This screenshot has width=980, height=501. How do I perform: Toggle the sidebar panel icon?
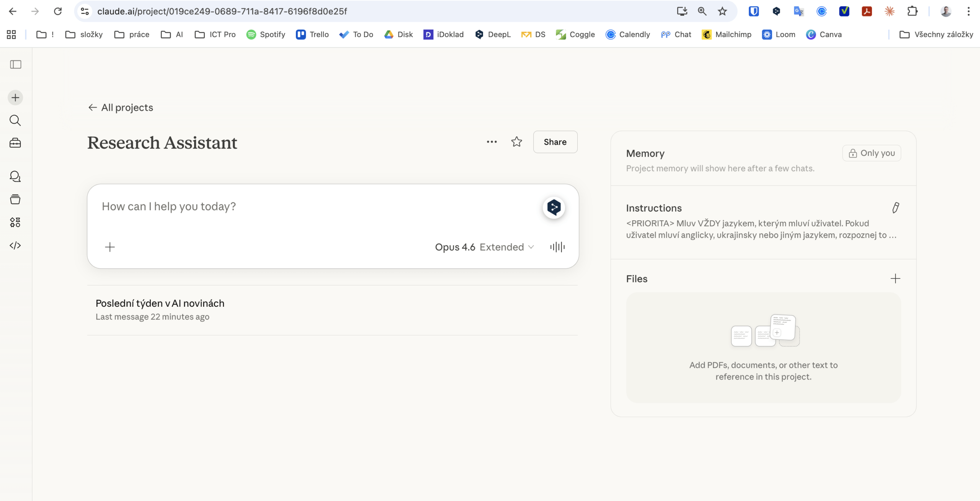(15, 64)
